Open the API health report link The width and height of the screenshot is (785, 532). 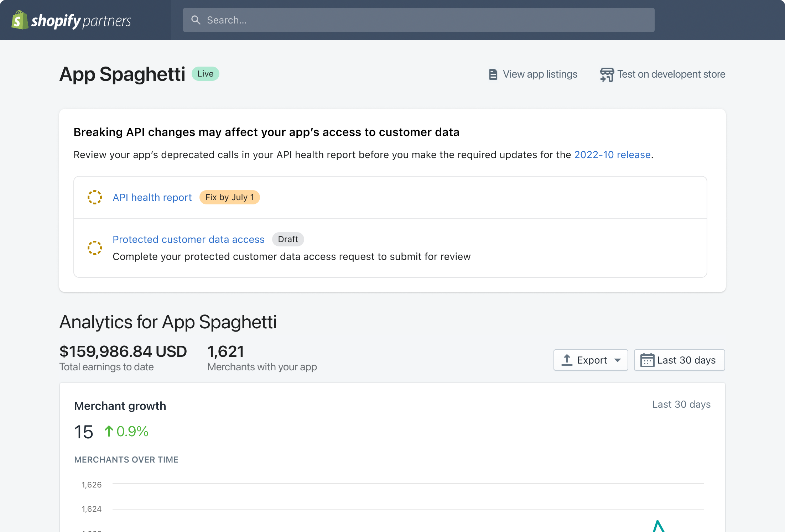point(152,197)
